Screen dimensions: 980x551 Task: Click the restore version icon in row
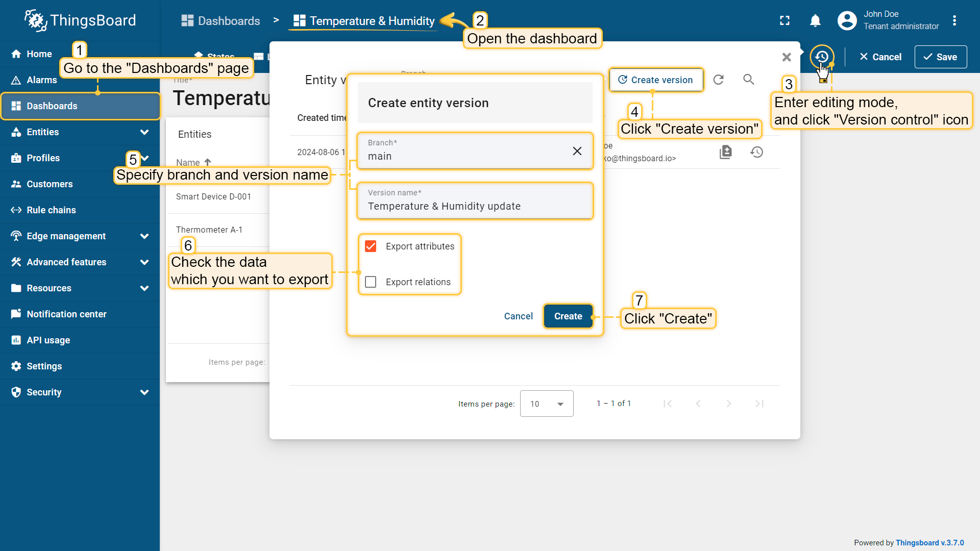[x=756, y=152]
